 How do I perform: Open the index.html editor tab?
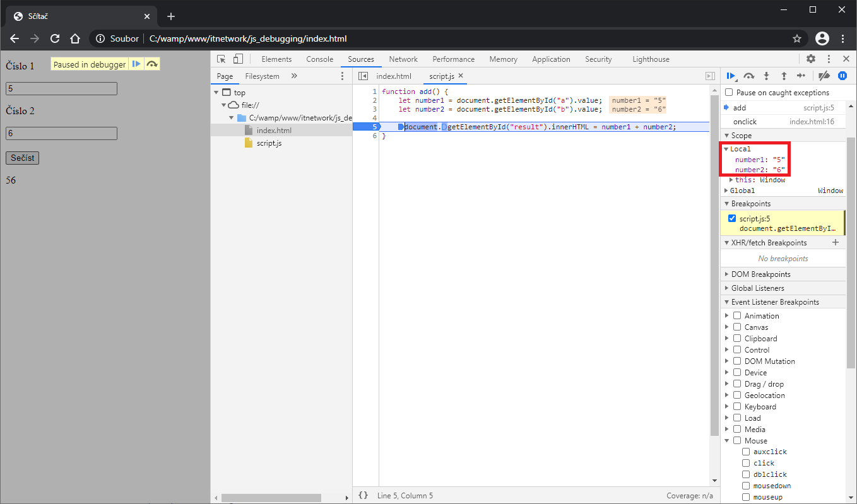click(393, 76)
